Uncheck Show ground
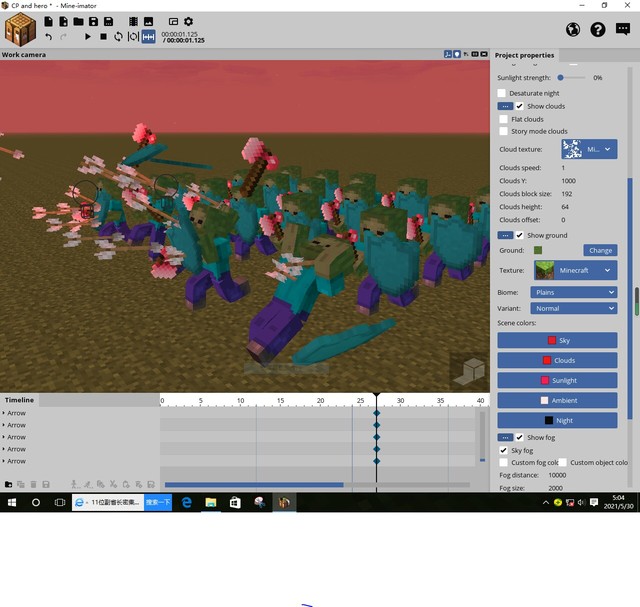Image resolution: width=640 pixels, height=607 pixels. coord(519,235)
